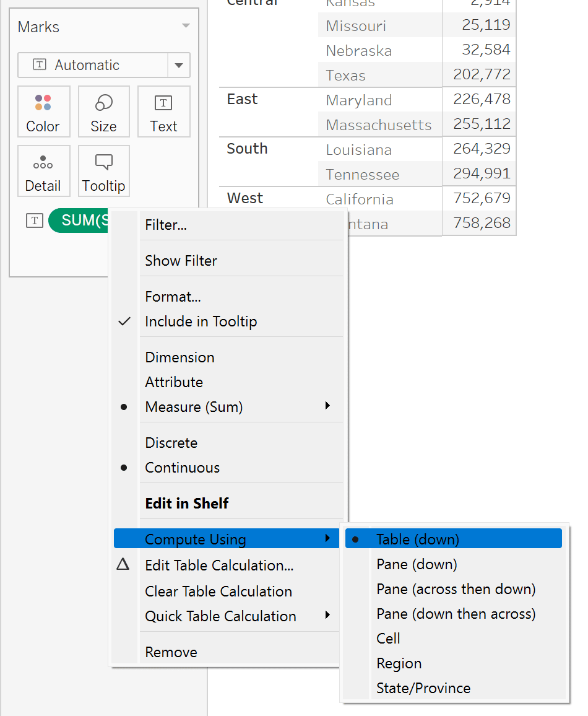This screenshot has height=716, width=588.
Task: Click the Tooltip shelf icon
Action: 103,171
